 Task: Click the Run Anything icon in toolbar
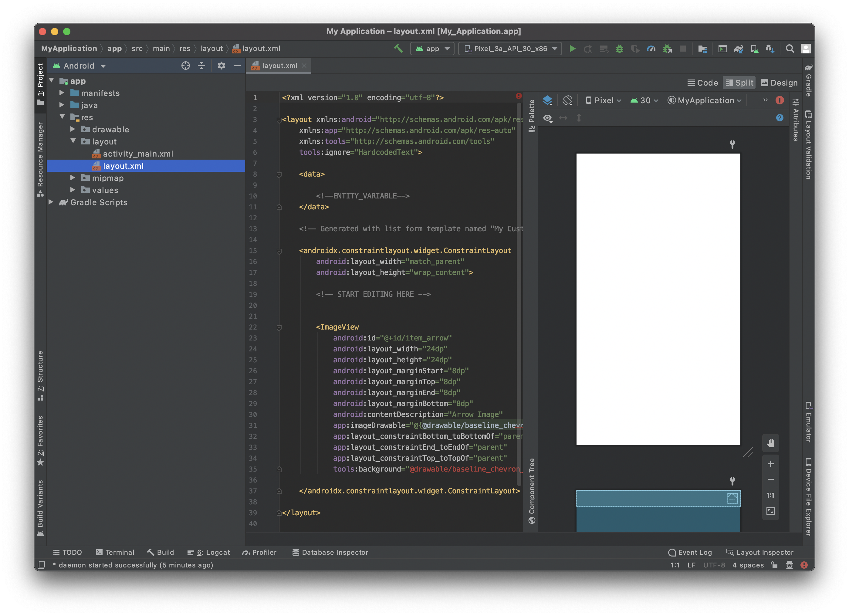point(722,49)
